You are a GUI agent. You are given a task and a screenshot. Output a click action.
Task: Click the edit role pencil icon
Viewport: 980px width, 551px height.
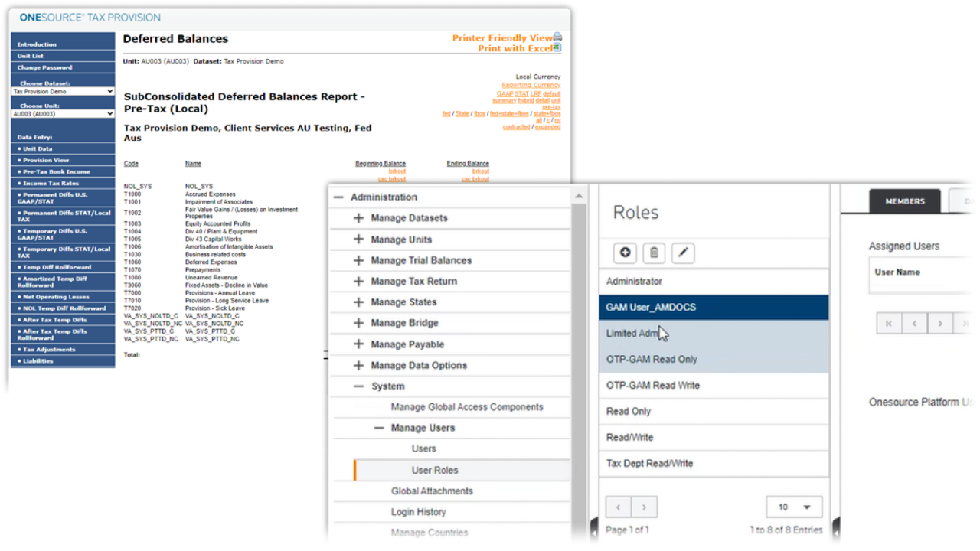click(x=682, y=253)
